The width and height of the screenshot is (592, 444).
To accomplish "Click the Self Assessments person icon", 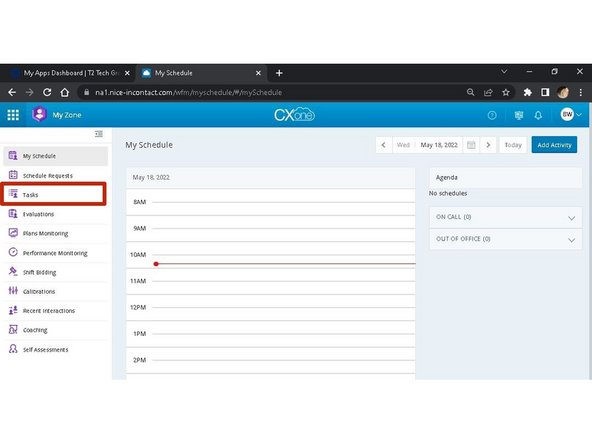I will (13, 349).
